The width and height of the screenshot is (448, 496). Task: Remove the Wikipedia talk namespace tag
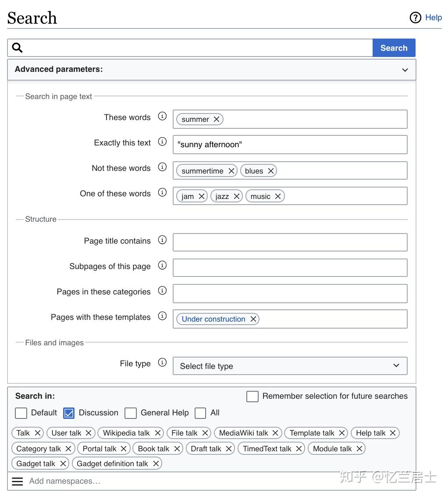click(x=158, y=433)
